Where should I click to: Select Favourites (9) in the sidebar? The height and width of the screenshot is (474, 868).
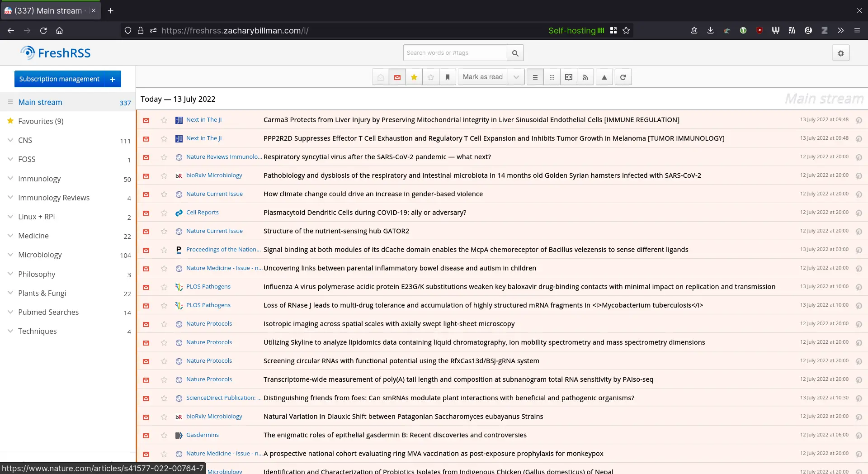point(41,121)
